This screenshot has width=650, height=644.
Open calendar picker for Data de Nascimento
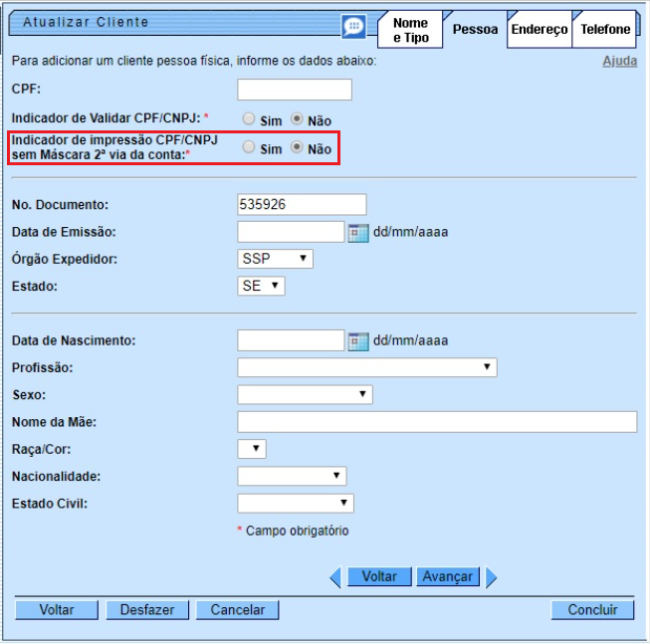358,341
